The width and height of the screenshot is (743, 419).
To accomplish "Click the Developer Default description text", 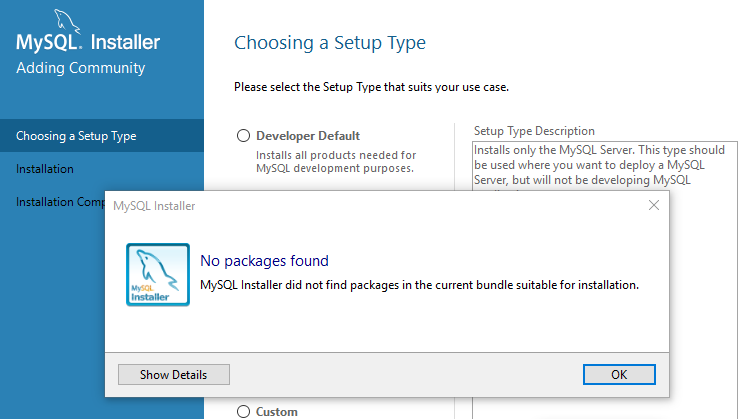I will tap(336, 161).
